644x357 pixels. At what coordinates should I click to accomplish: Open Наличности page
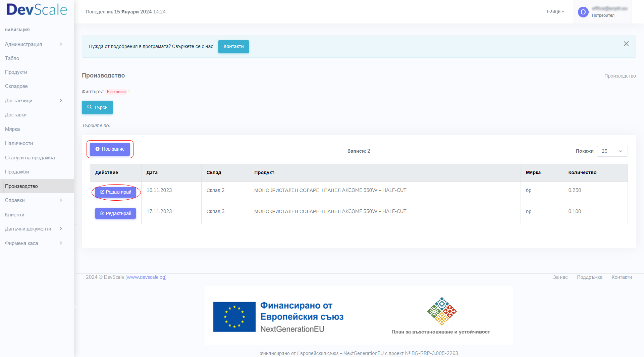tap(19, 143)
